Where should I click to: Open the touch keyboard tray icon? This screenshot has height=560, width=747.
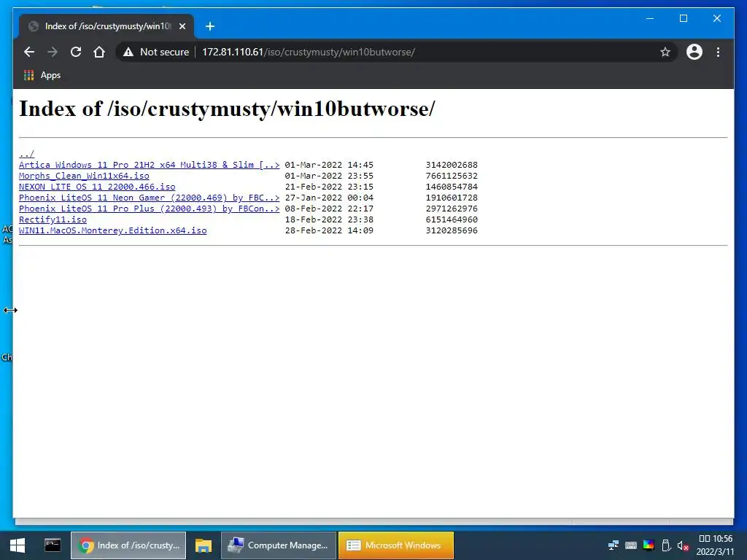631,545
